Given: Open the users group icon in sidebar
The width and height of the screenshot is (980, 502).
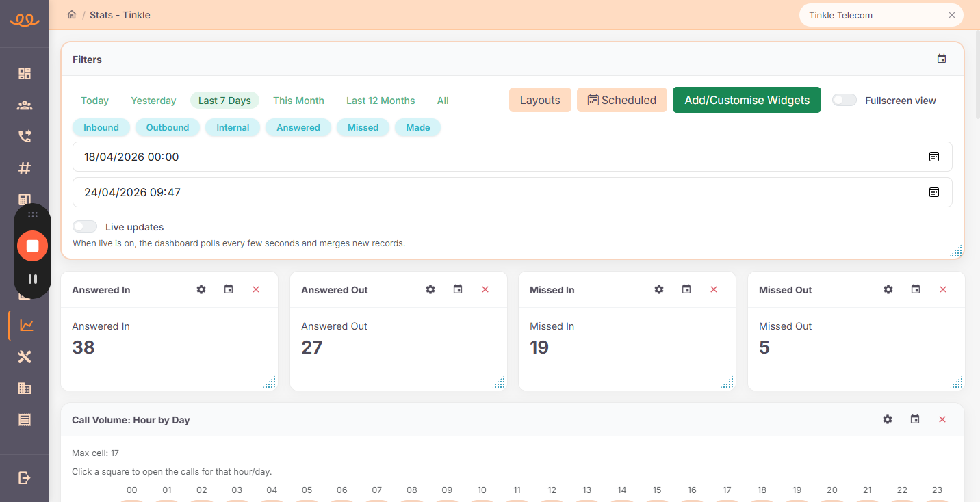Looking at the screenshot, I should click(x=25, y=105).
